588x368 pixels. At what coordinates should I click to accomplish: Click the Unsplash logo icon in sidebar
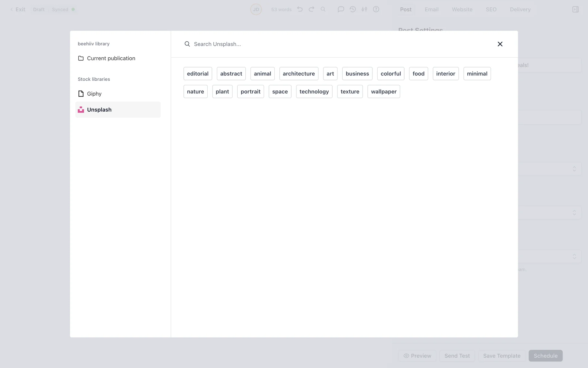coord(81,109)
